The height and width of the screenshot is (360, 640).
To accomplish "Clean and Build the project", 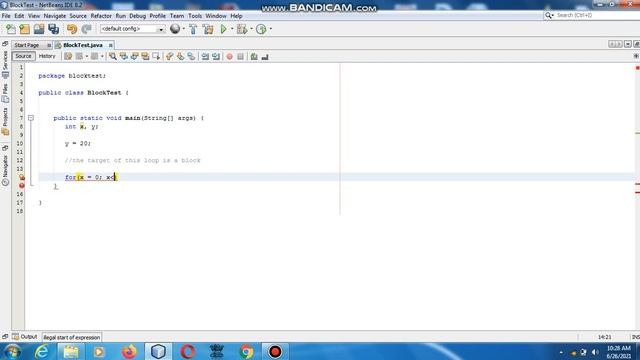I will click(208, 29).
